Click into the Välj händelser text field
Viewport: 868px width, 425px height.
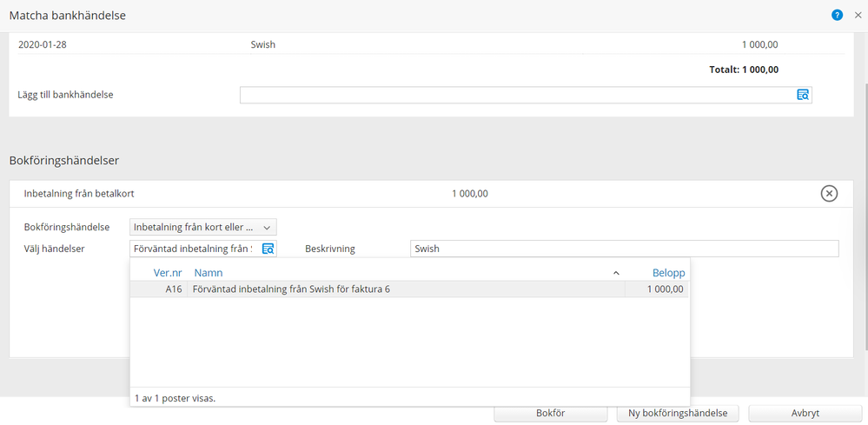(x=193, y=249)
